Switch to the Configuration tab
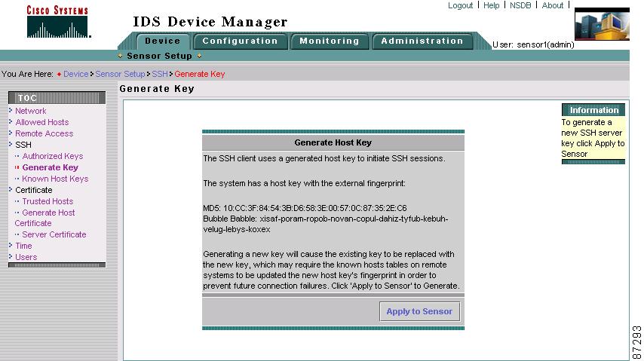This screenshot has height=361, width=644. pos(240,41)
